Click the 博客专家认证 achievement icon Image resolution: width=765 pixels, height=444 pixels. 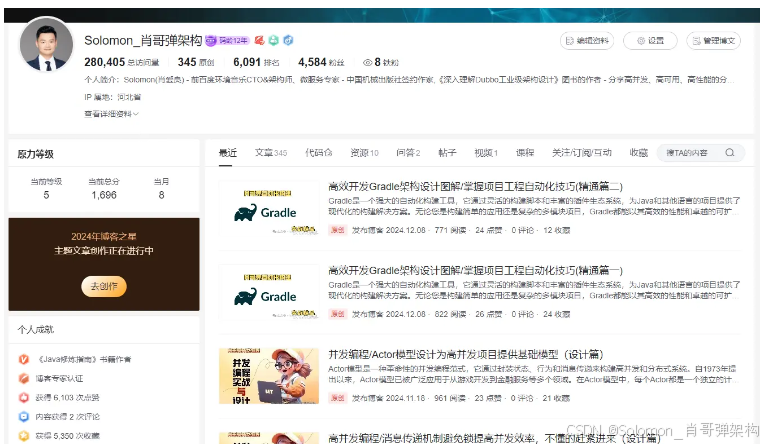click(23, 378)
